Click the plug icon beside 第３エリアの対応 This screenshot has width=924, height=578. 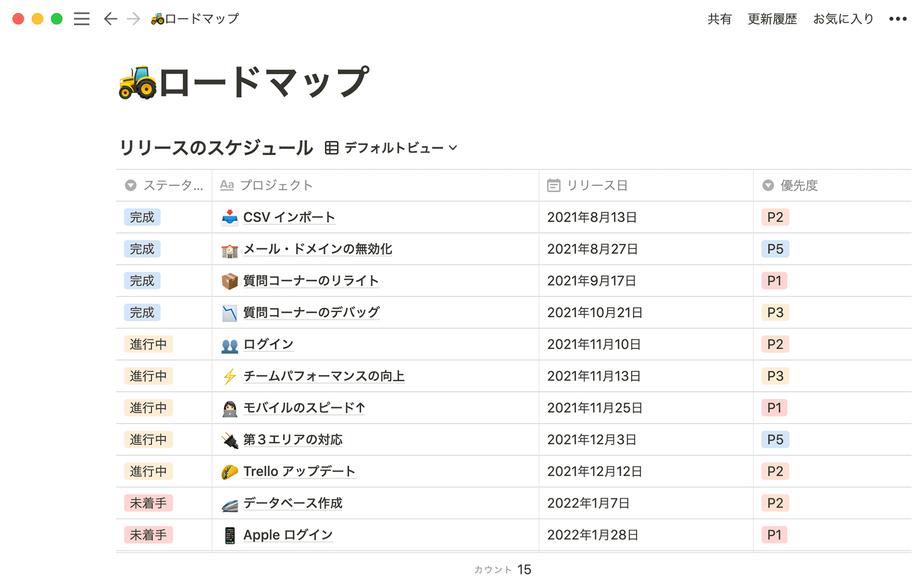click(230, 439)
